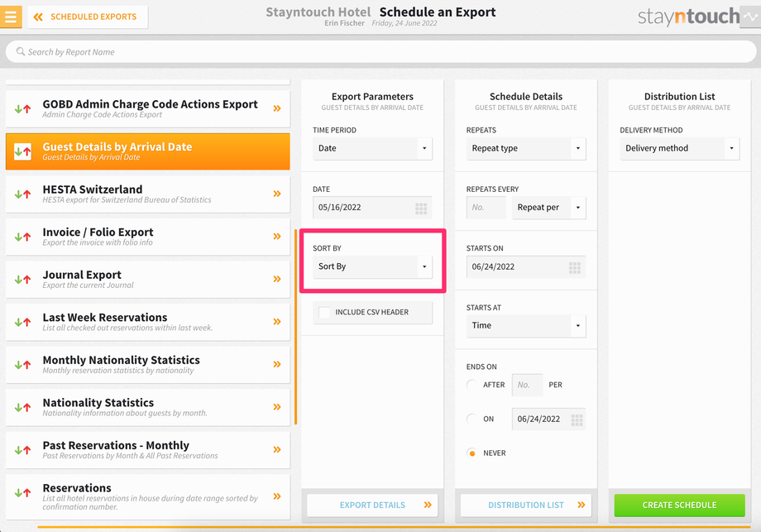Open the Repeat type dropdown
The image size is (761, 532).
(x=525, y=148)
